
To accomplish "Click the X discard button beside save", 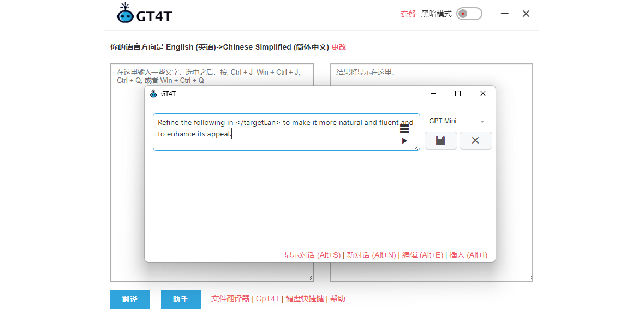I will [x=475, y=140].
